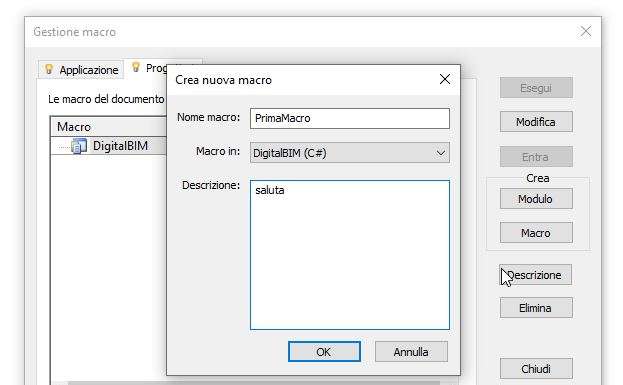Select DigitalBIM item in macro tree
The image size is (623, 385).
point(120,146)
